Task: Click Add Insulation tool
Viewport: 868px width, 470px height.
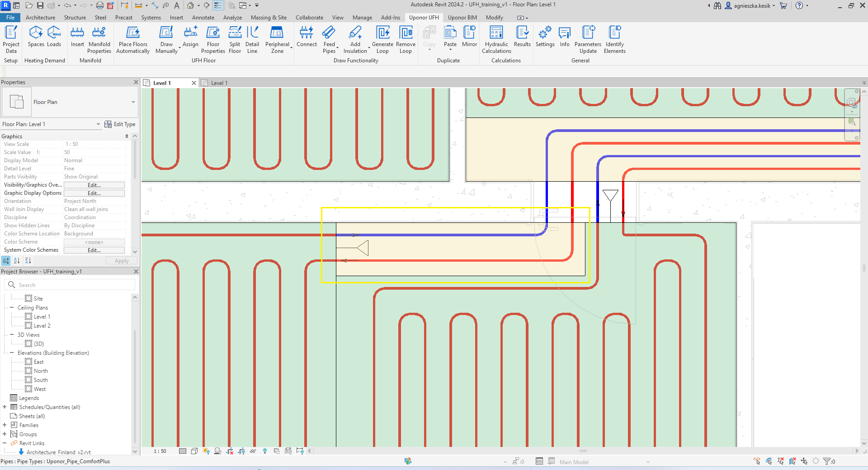Action: [x=355, y=39]
